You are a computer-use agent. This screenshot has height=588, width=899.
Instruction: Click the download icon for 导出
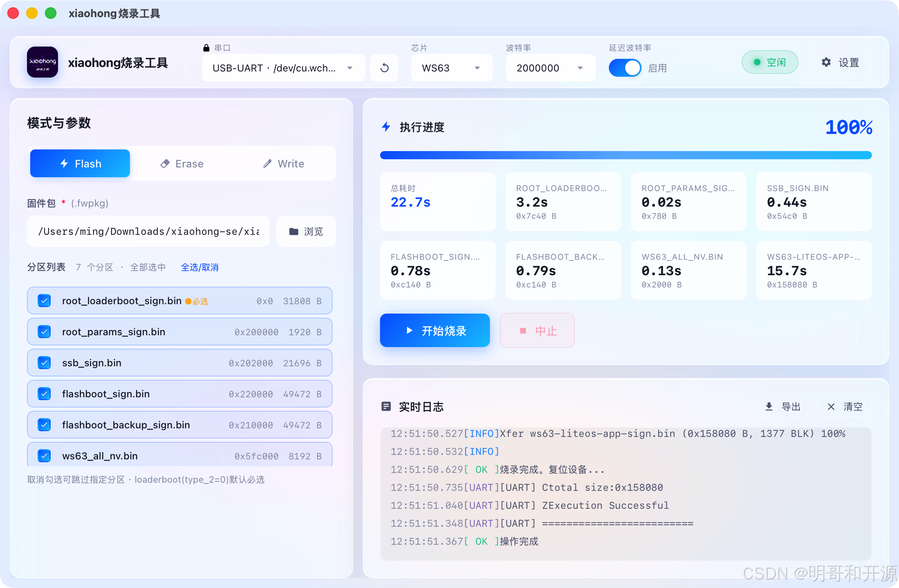coord(769,406)
